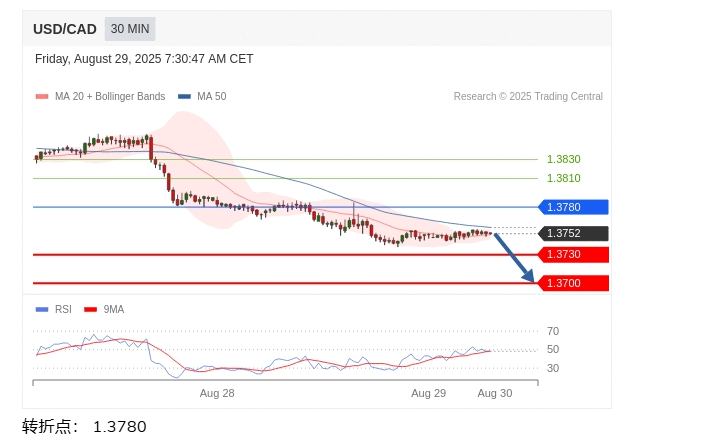Click the Aug 28 date axis label
This screenshot has height=446, width=728.
(x=217, y=394)
